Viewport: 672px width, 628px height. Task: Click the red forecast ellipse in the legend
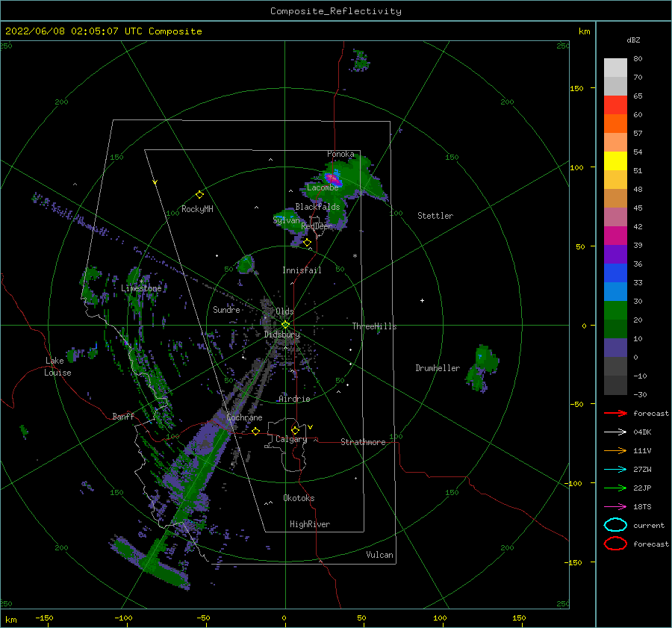[x=615, y=544]
